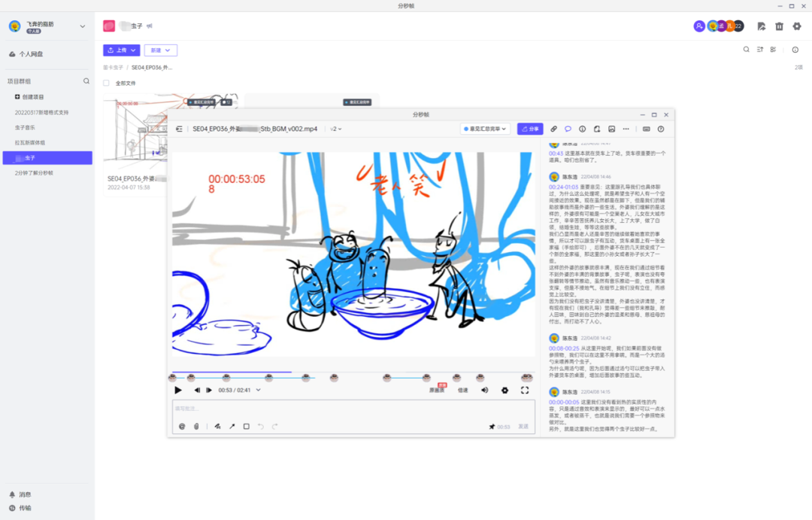Open 原画质 quality selector

[x=437, y=390]
